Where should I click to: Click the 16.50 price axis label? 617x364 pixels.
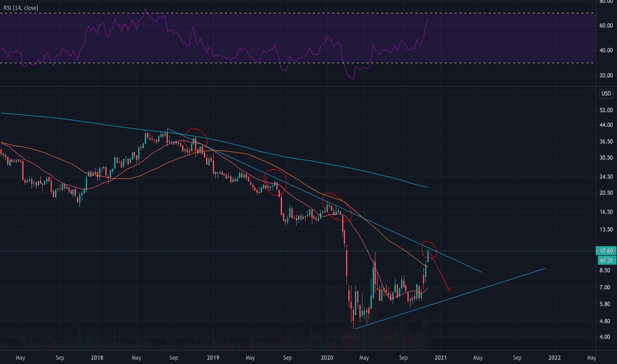pyautogui.click(x=606, y=212)
